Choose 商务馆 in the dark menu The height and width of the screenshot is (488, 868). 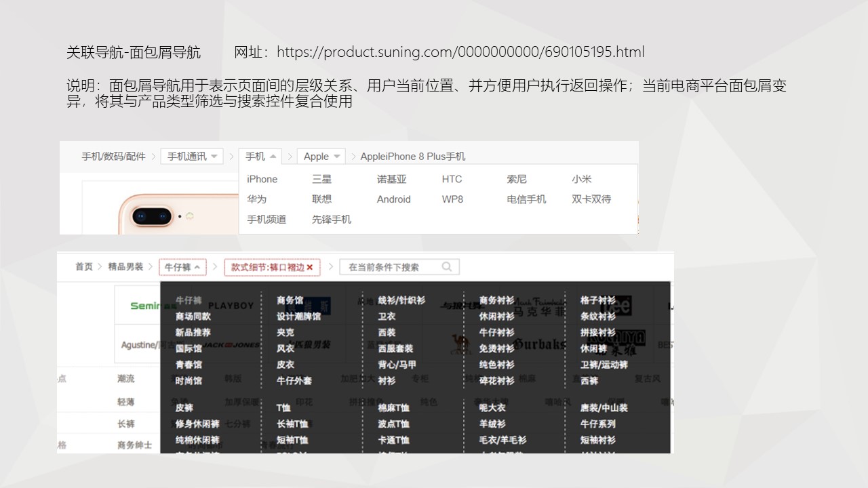290,300
